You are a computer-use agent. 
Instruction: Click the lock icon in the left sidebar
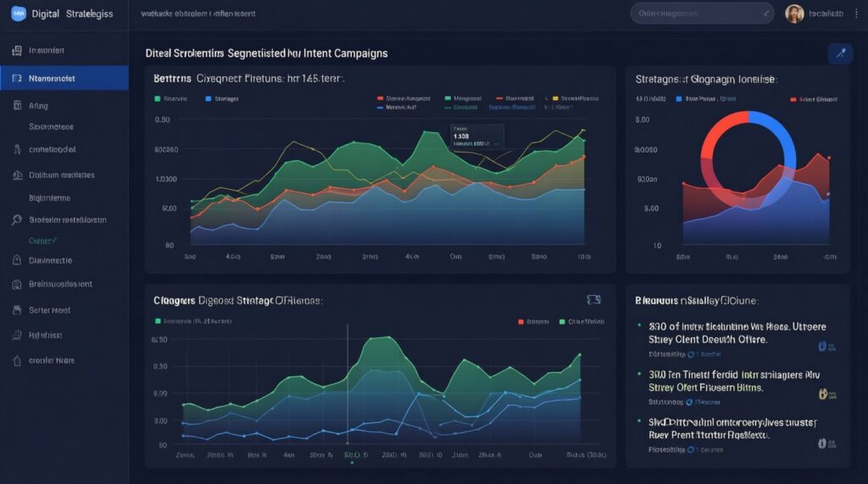click(16, 285)
